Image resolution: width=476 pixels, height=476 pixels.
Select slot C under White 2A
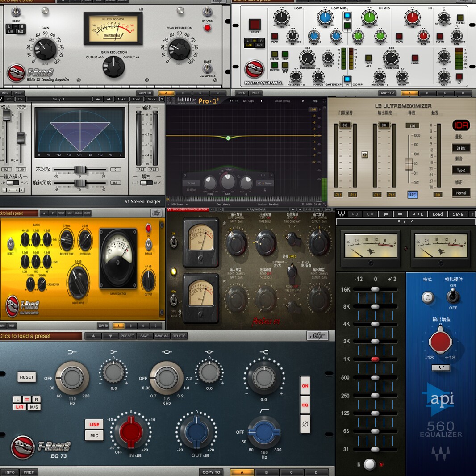point(200,93)
